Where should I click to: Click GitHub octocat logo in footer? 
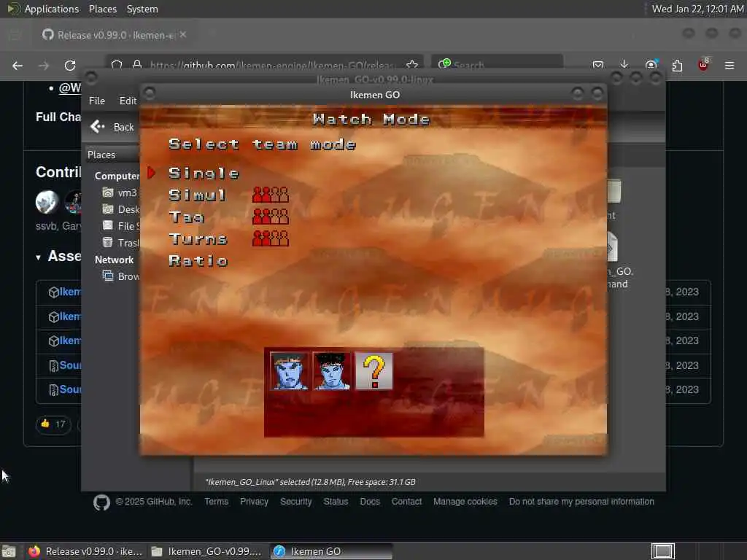click(x=101, y=502)
